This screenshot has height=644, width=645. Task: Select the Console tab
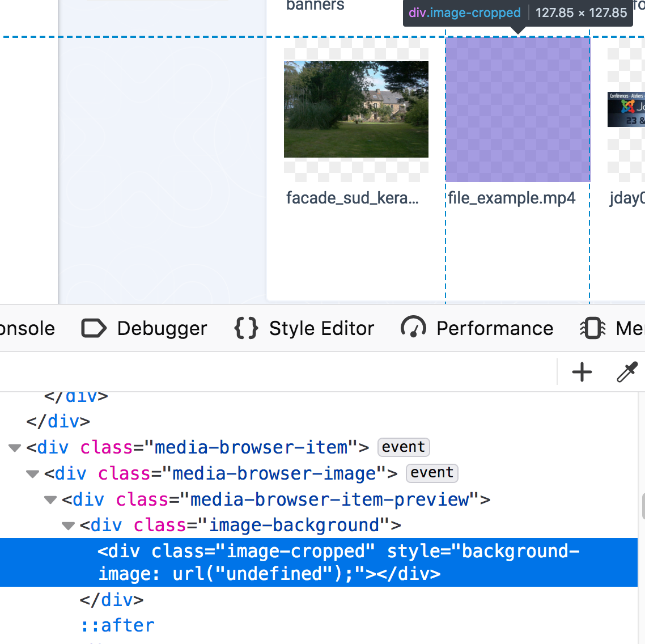click(27, 328)
